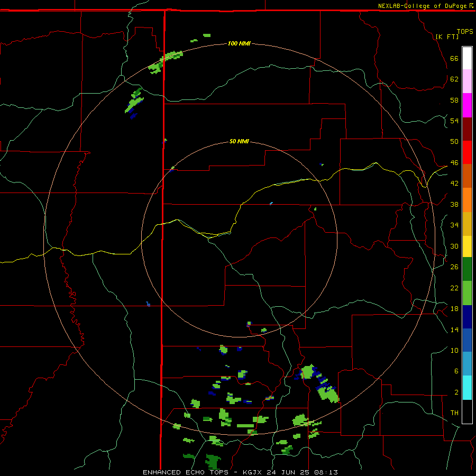This screenshot has height=476, width=476.
Task: Click the ENHANCED ECHO TOPS caption
Action: pos(186,472)
